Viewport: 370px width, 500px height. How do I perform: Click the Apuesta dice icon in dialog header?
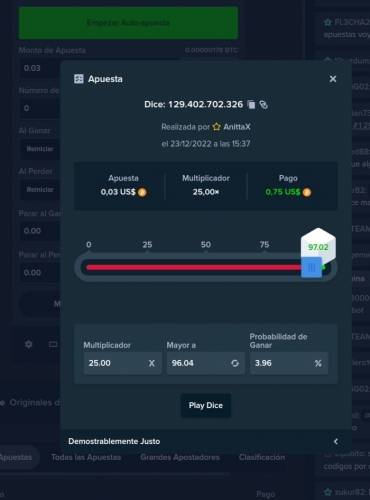(79, 79)
